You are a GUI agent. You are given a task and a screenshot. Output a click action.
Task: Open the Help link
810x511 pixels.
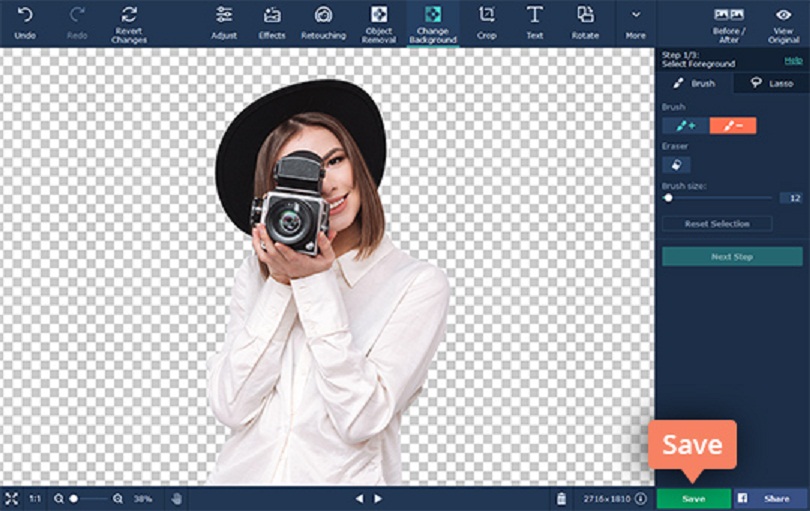793,60
